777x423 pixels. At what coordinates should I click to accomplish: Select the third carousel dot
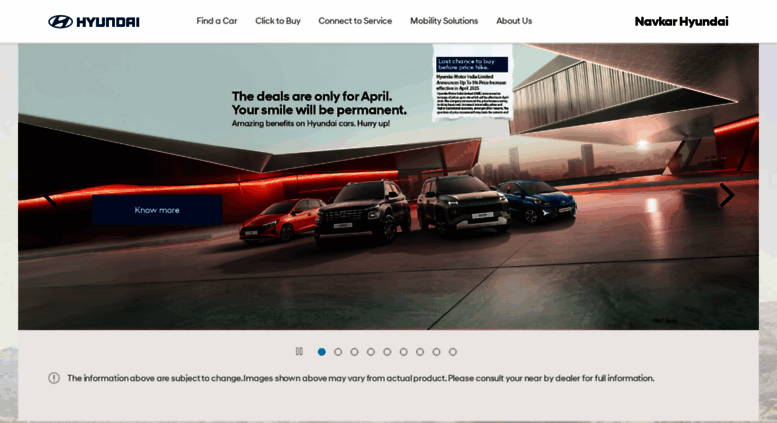coord(354,352)
